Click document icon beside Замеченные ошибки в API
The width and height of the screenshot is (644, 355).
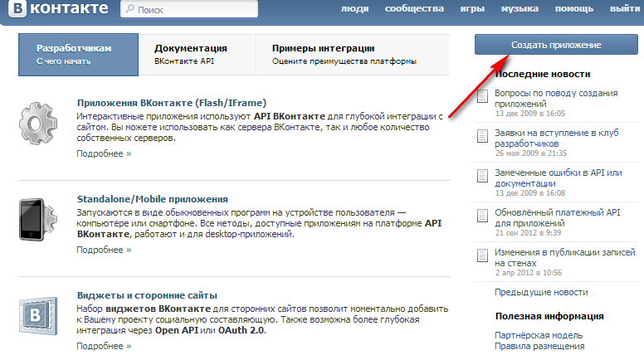(483, 176)
